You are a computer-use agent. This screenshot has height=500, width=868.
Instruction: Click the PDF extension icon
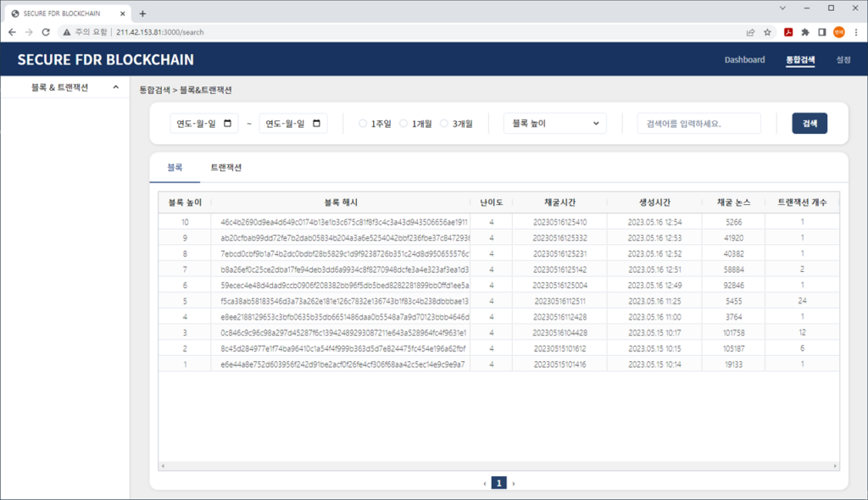787,32
